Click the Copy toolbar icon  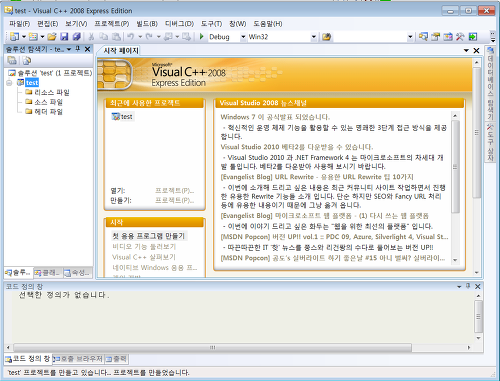[104, 37]
